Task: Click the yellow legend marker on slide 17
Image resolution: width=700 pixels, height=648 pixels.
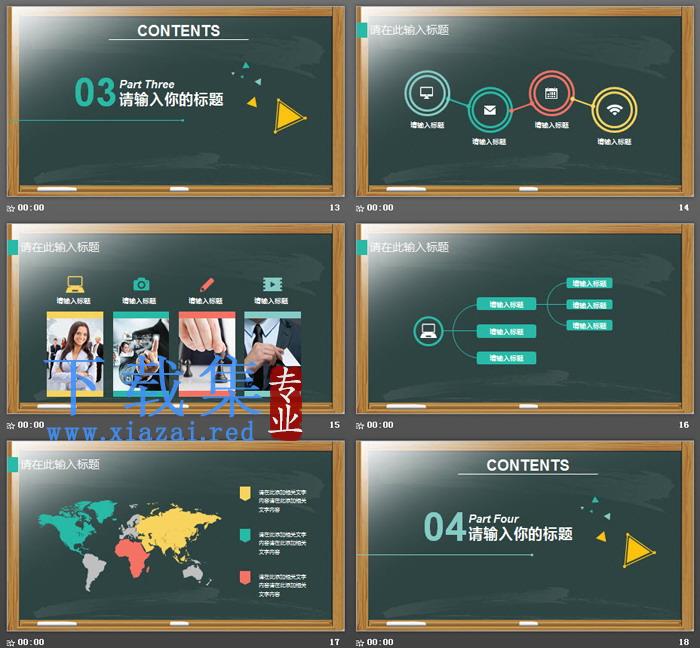Action: point(245,494)
